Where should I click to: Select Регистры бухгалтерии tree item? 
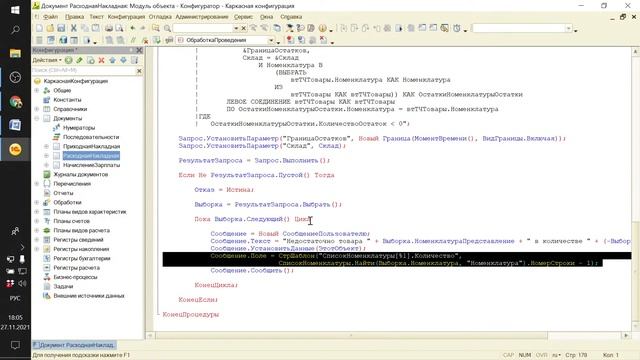click(x=82, y=258)
